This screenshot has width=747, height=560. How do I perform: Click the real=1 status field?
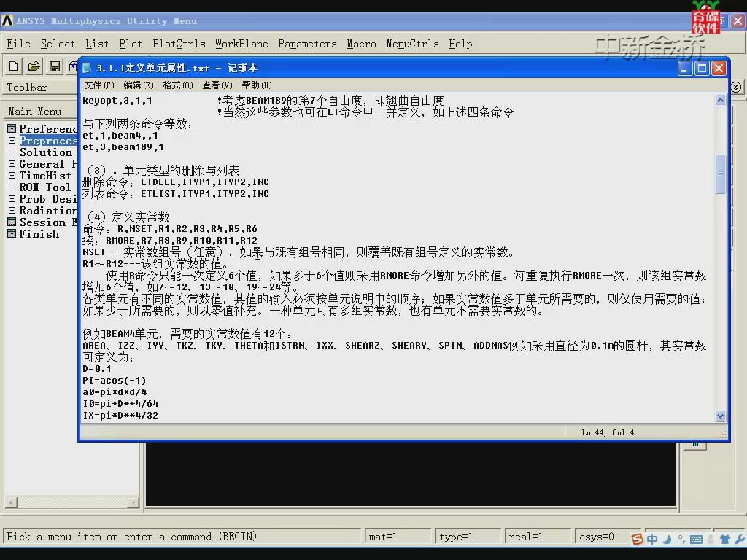538,537
